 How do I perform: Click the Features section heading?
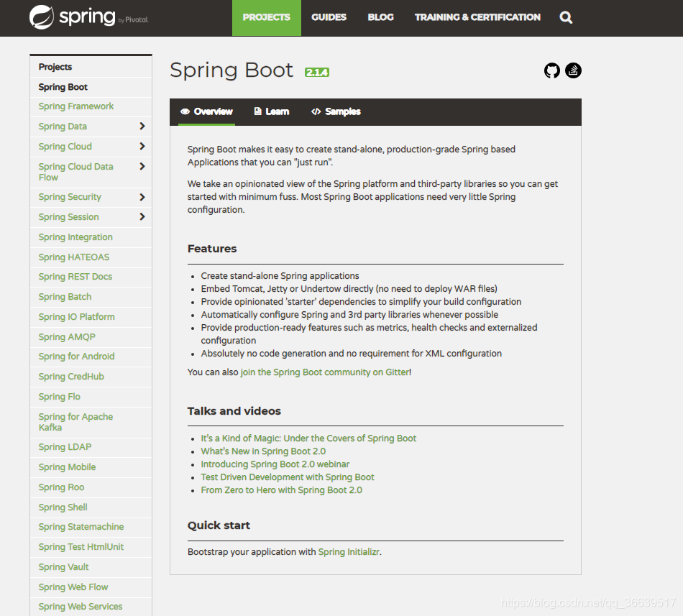pyautogui.click(x=211, y=249)
